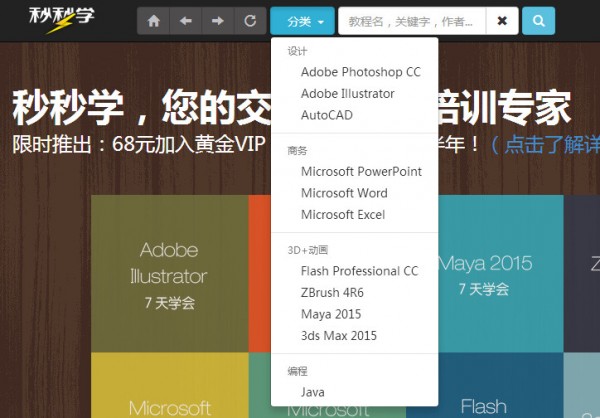Open the yellow Microsoft tile
The width and height of the screenshot is (600, 418).
tap(170, 385)
